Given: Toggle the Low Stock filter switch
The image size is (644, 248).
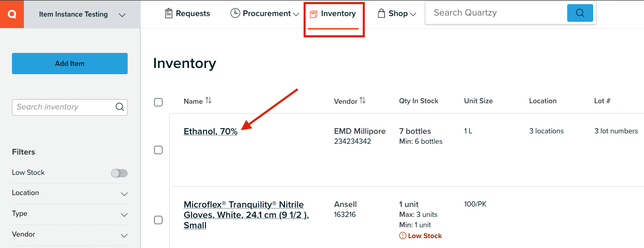Looking at the screenshot, I should pos(119,173).
